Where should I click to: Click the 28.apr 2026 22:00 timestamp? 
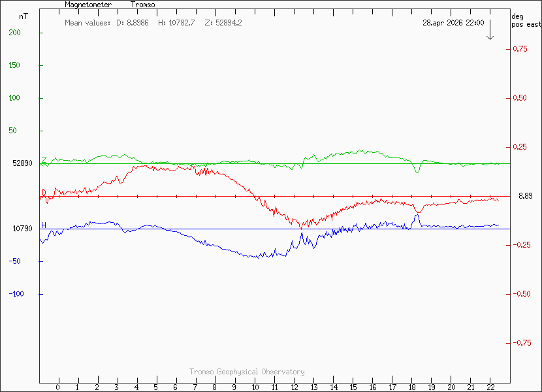[x=453, y=23]
